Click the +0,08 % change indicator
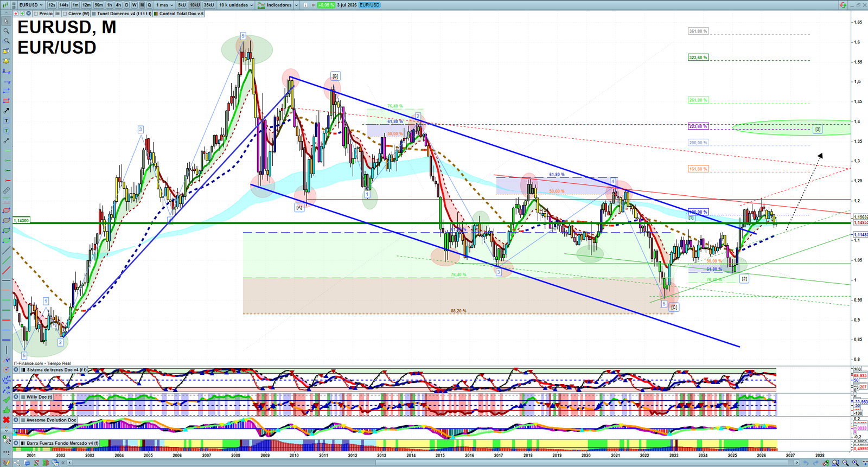Viewport: 868px width, 467px height. tap(326, 5)
